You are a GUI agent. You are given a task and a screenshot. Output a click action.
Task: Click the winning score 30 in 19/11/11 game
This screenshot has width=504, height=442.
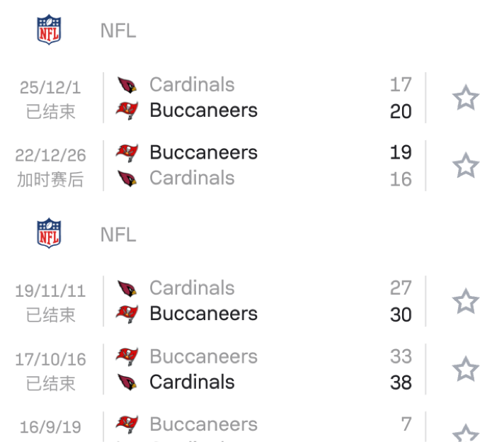click(401, 314)
